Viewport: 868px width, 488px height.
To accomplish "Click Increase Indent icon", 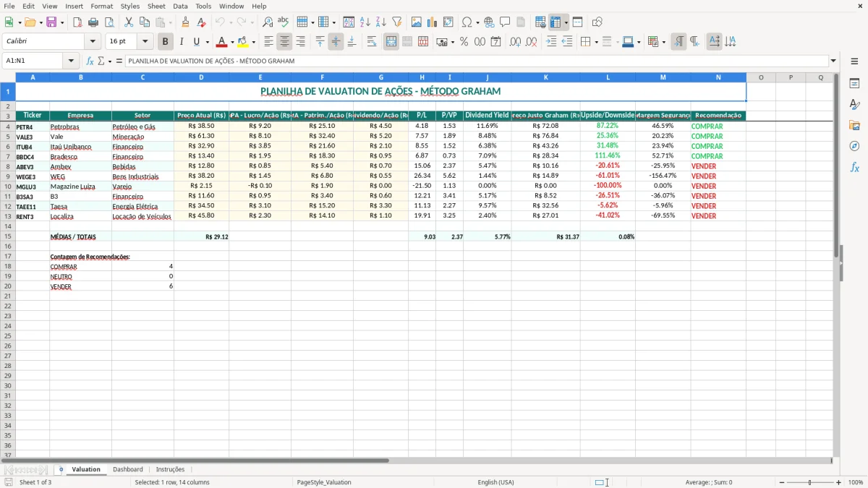I will coord(551,42).
